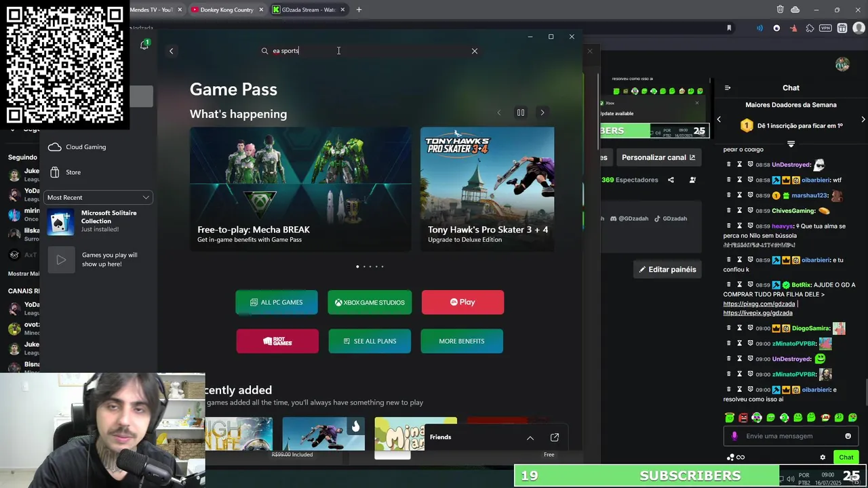868x488 pixels.
Task: Open the GDzadah TikTok link
Action: pos(671,218)
